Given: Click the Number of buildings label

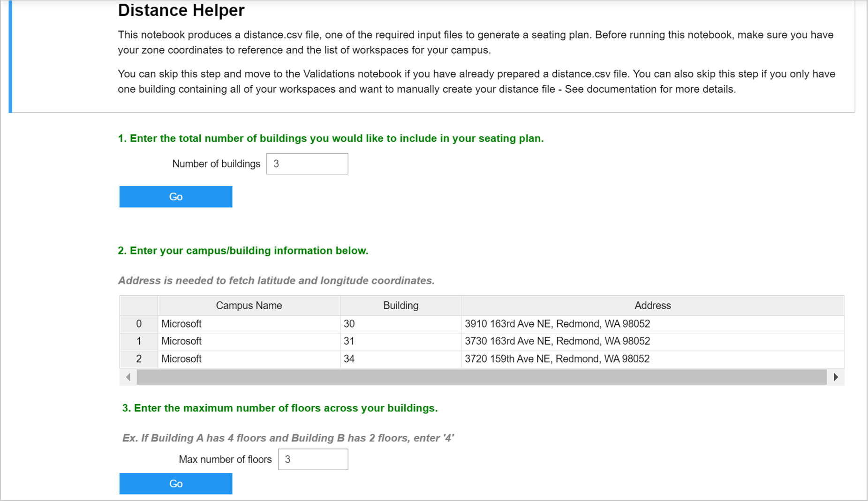Looking at the screenshot, I should (216, 164).
